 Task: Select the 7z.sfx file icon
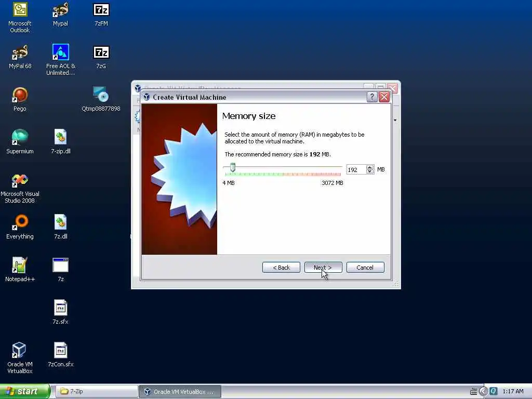(x=60, y=312)
